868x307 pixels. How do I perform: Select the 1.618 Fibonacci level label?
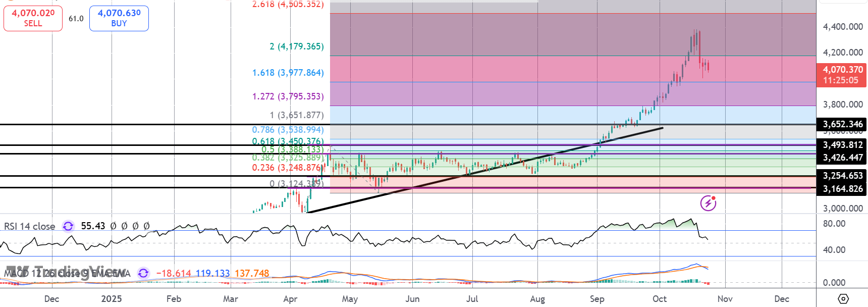pyautogui.click(x=288, y=73)
